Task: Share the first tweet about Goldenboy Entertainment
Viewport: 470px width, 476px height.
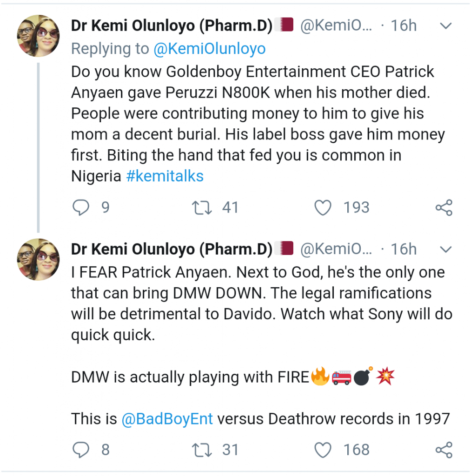Action: 444,208
